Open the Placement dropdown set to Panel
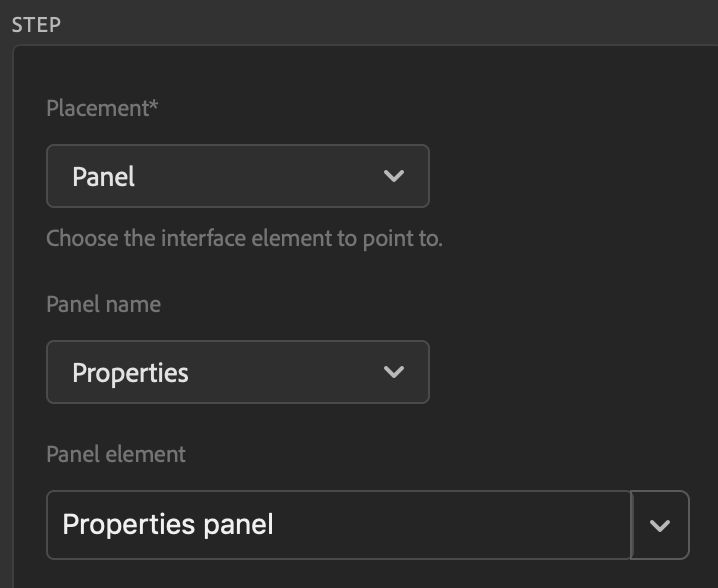 pos(237,176)
